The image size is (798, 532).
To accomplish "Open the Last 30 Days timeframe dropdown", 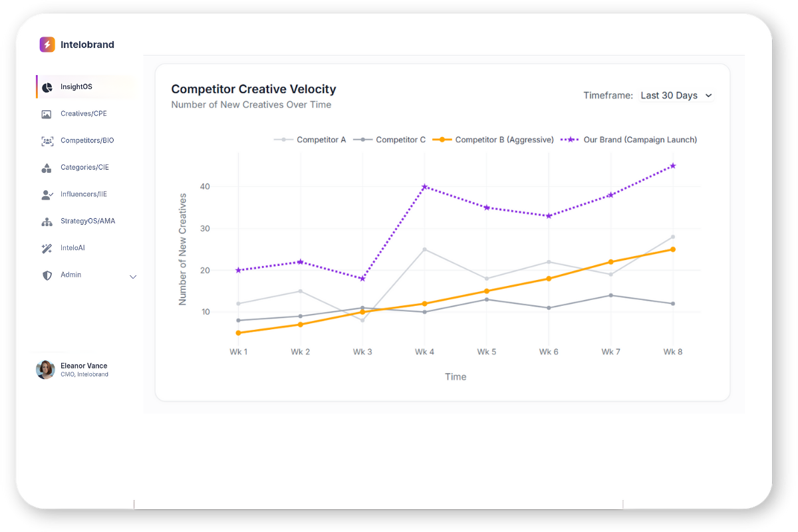I will click(676, 96).
